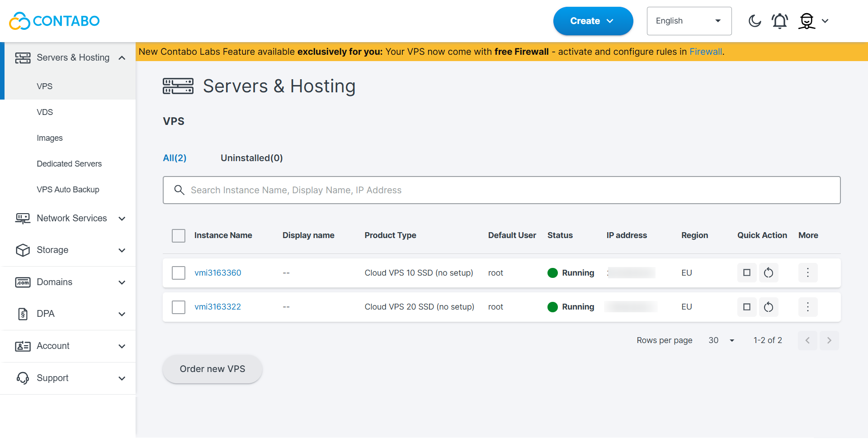
Task: Click Running status of vmi3163322
Action: pos(571,307)
